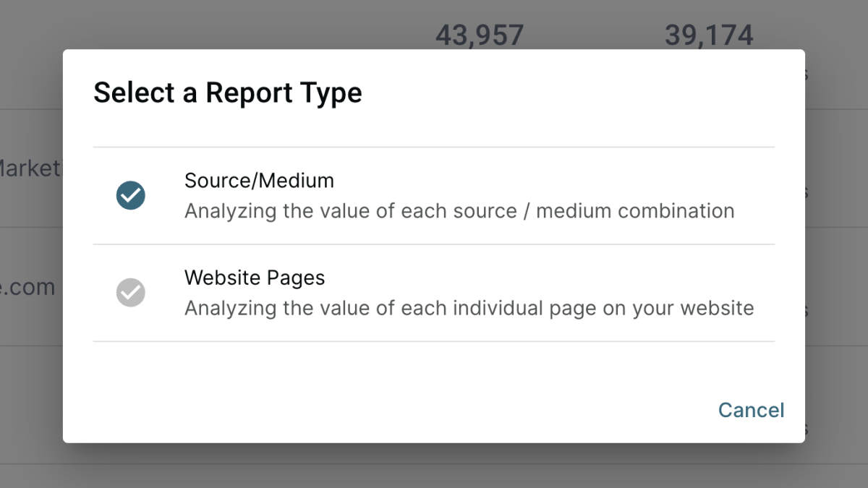Click the blue checkmark icon beside Source/Medium
The height and width of the screenshot is (488, 868).
click(x=131, y=195)
